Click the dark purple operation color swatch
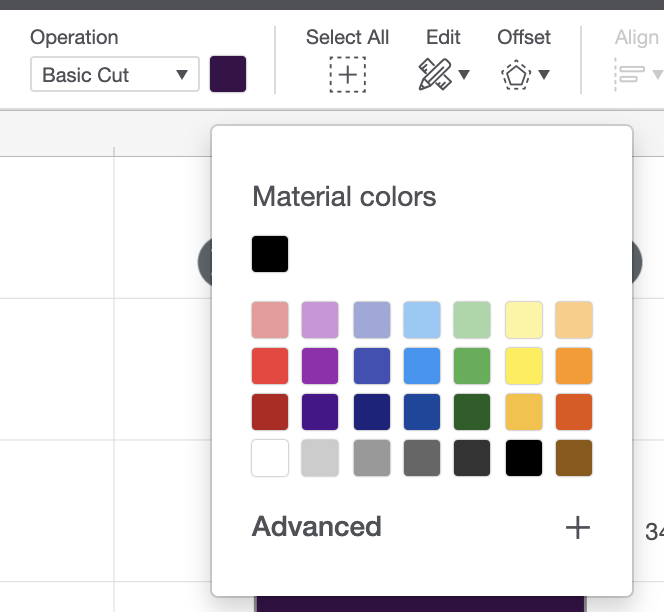Viewport: 664px width, 612px height. pos(228,75)
